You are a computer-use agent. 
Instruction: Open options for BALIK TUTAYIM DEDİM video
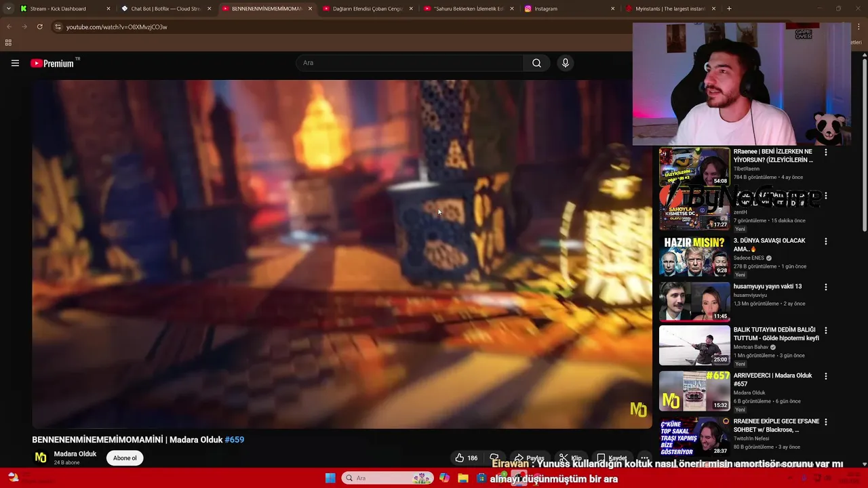pyautogui.click(x=825, y=330)
